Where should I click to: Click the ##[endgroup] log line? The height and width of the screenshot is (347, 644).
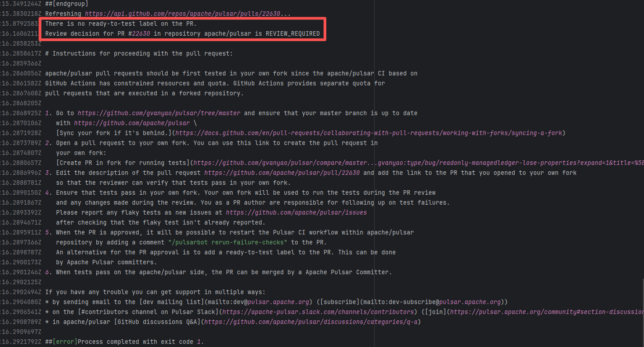click(x=63, y=4)
